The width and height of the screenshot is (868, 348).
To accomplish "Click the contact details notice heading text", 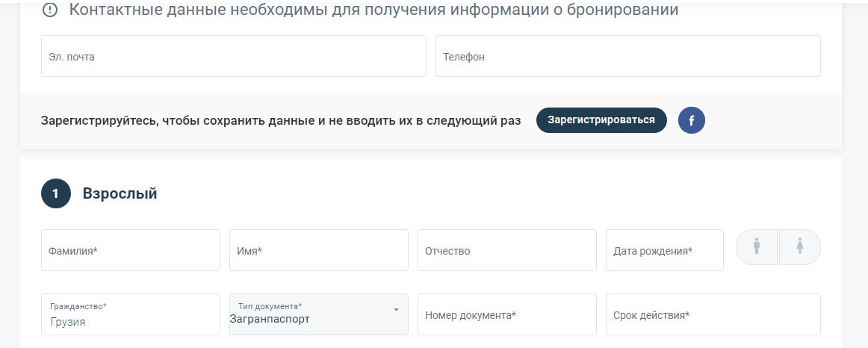I will (373, 10).
